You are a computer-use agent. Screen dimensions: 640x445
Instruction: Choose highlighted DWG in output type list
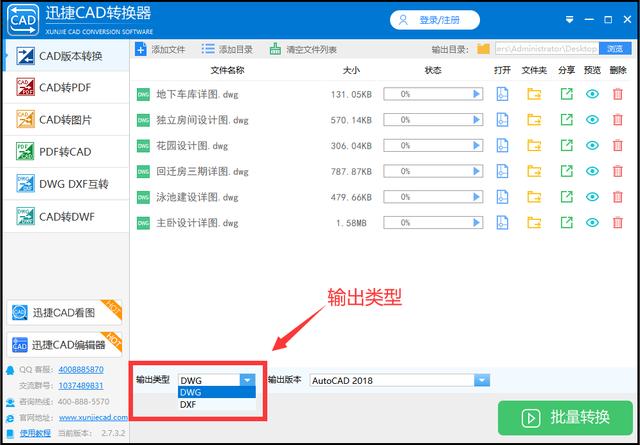click(x=217, y=392)
